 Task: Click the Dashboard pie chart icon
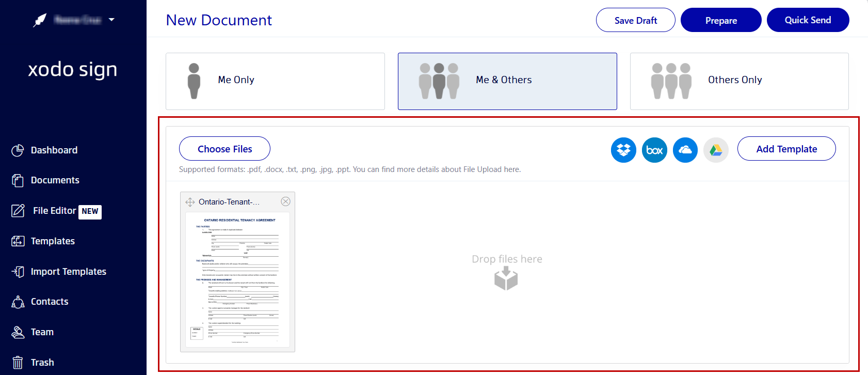(x=18, y=150)
